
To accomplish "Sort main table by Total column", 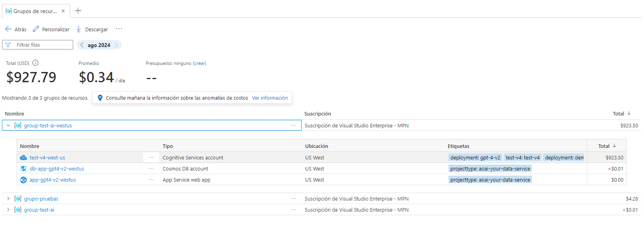I will [x=621, y=114].
